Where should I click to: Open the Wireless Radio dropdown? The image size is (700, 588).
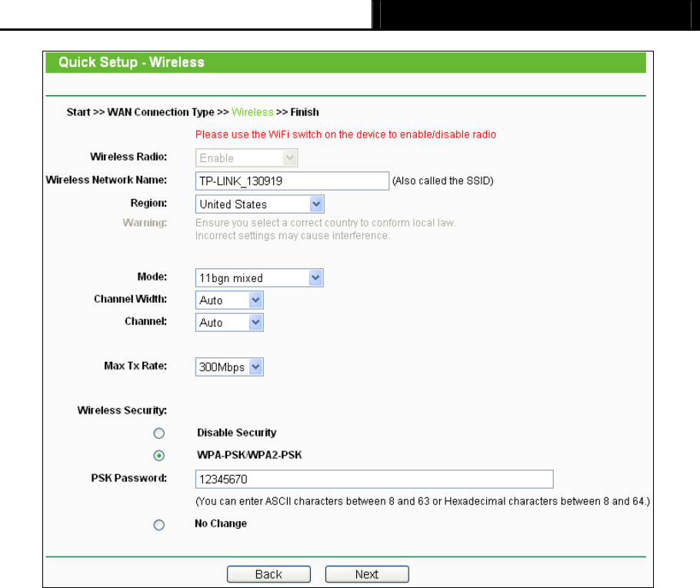246,158
